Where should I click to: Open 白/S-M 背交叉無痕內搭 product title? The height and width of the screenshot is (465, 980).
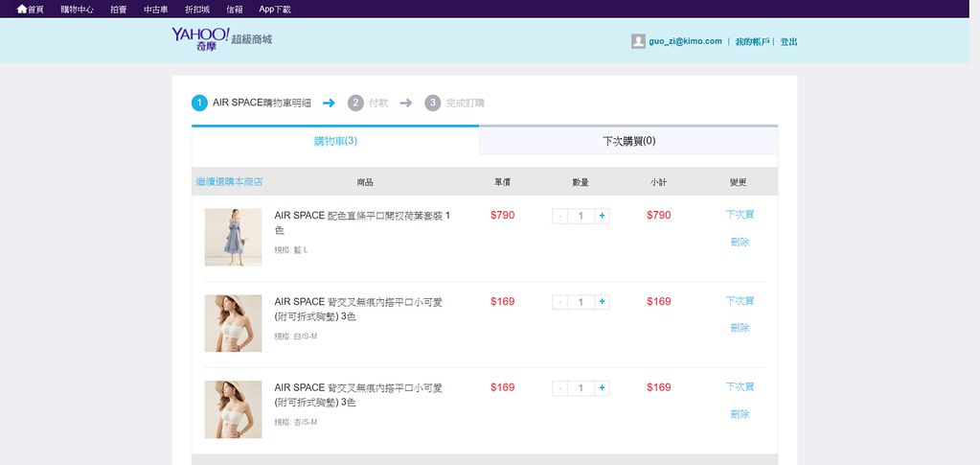(x=358, y=309)
